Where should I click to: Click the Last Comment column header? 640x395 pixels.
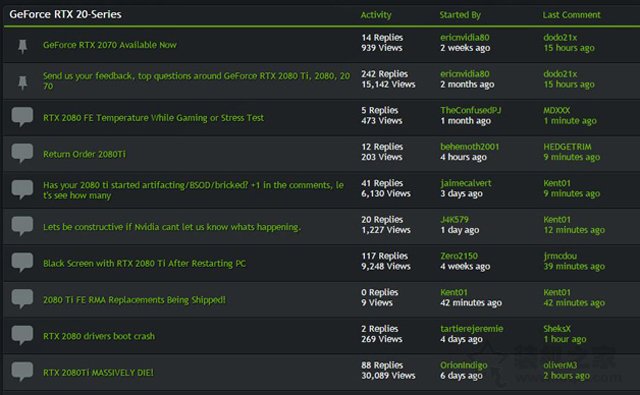pyautogui.click(x=571, y=15)
